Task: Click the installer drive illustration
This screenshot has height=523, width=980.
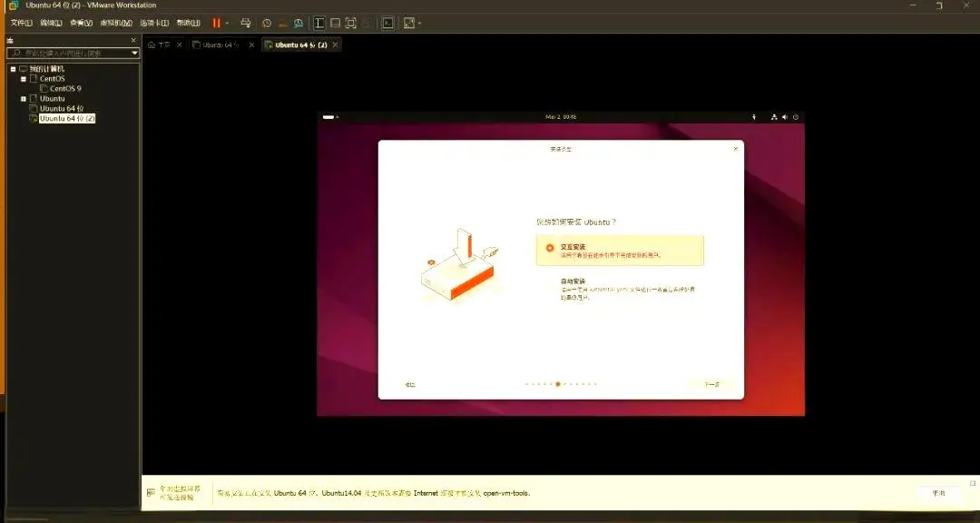Action: click(459, 266)
